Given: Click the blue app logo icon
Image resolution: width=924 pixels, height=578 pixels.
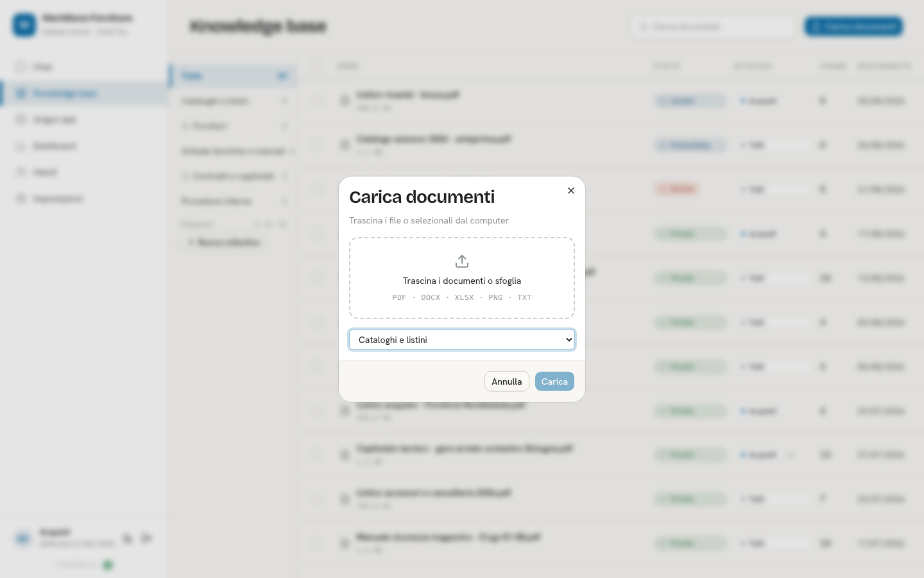Looking at the screenshot, I should click(x=24, y=25).
